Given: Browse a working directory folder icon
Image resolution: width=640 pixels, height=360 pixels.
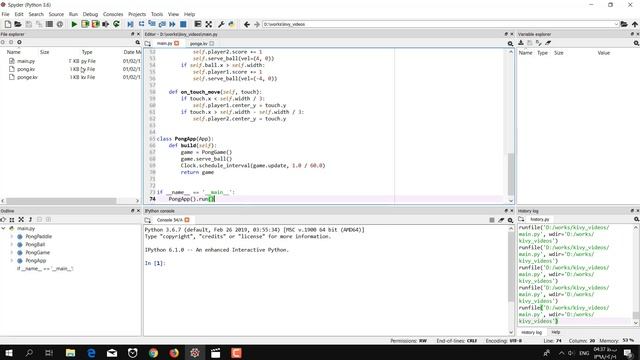Looking at the screenshot, I should pyautogui.click(x=624, y=24).
